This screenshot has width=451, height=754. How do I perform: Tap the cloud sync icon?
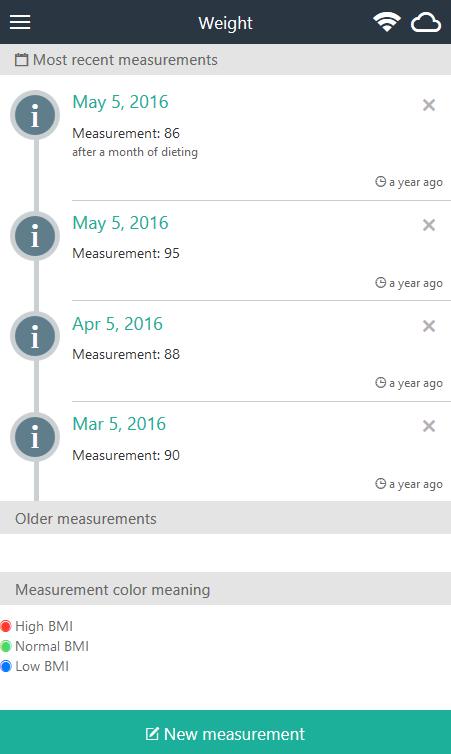click(426, 23)
